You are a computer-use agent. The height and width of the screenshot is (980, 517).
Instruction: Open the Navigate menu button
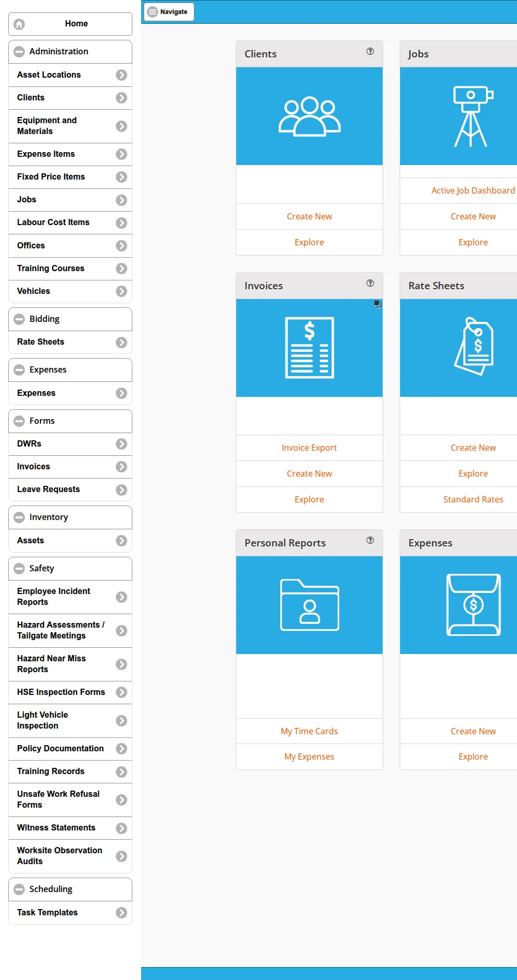[169, 12]
